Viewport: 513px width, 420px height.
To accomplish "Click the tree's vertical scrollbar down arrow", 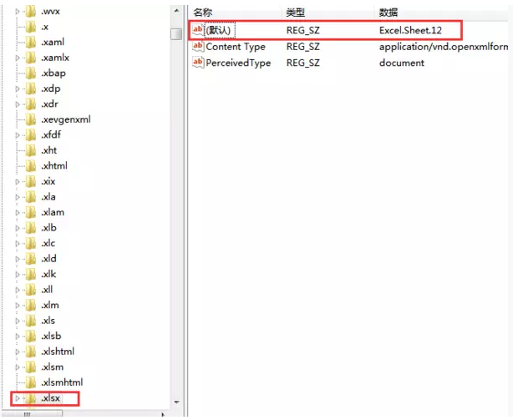I will (176, 402).
